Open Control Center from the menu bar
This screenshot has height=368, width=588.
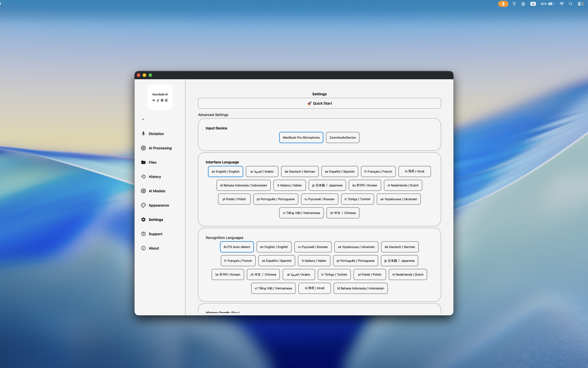580,4
